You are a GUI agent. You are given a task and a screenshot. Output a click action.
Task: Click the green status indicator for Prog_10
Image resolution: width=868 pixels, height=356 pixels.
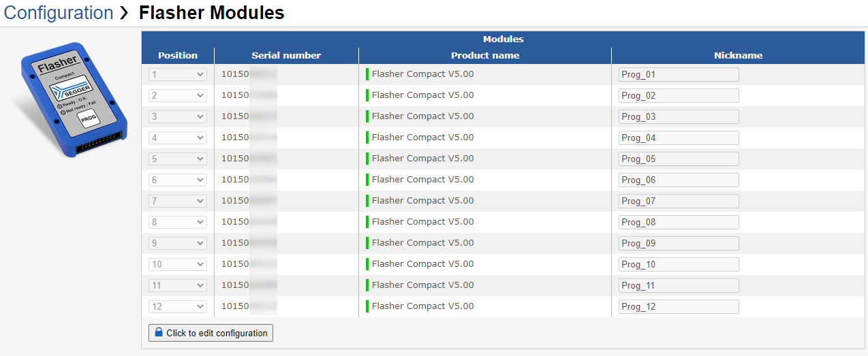(367, 264)
